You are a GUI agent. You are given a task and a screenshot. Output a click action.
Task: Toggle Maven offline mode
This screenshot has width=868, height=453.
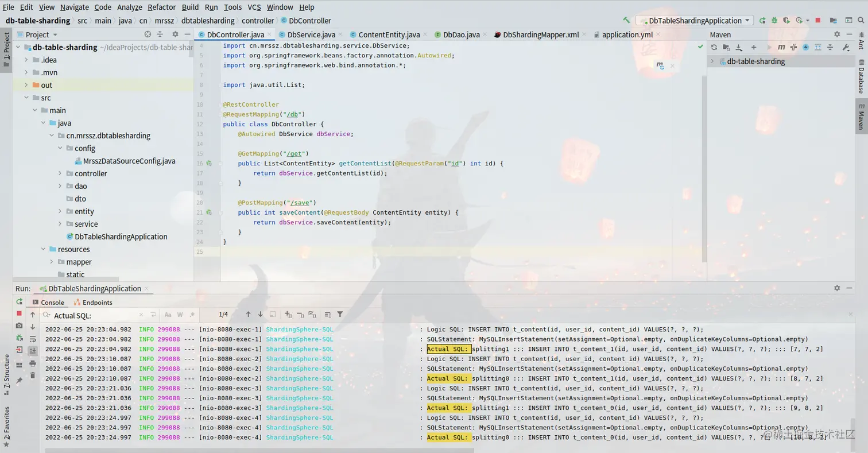[x=794, y=47]
